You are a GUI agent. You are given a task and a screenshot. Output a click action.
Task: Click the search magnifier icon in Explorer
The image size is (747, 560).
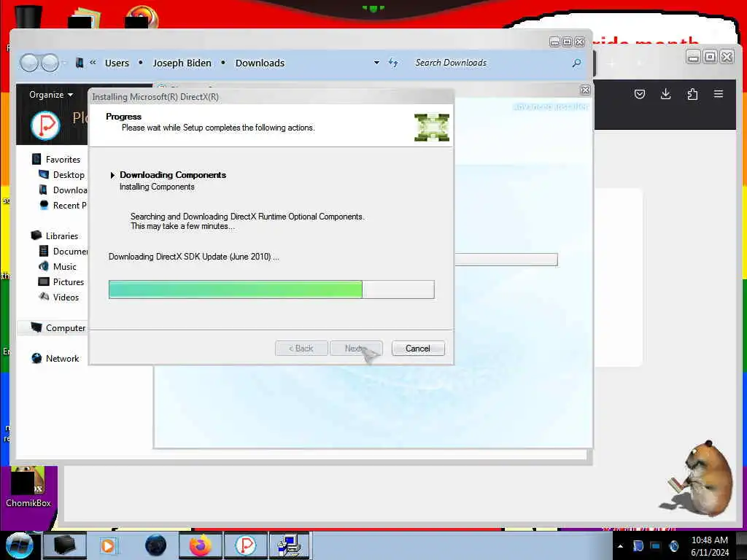click(576, 63)
